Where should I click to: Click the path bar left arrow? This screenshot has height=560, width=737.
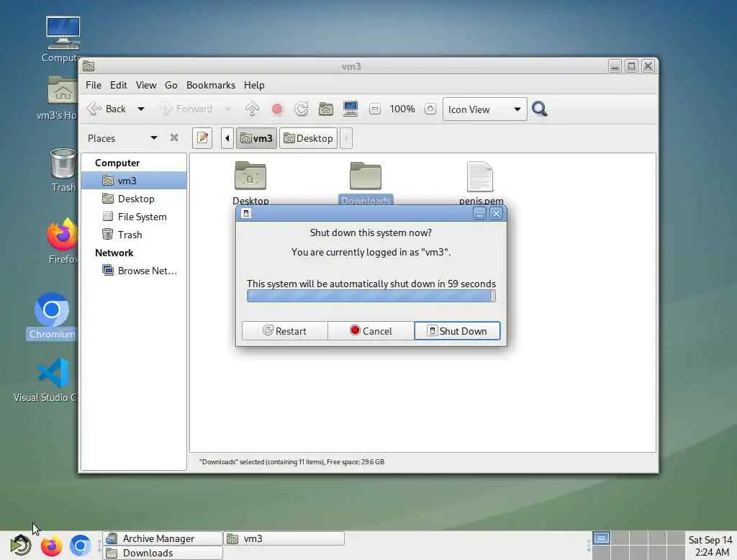227,138
